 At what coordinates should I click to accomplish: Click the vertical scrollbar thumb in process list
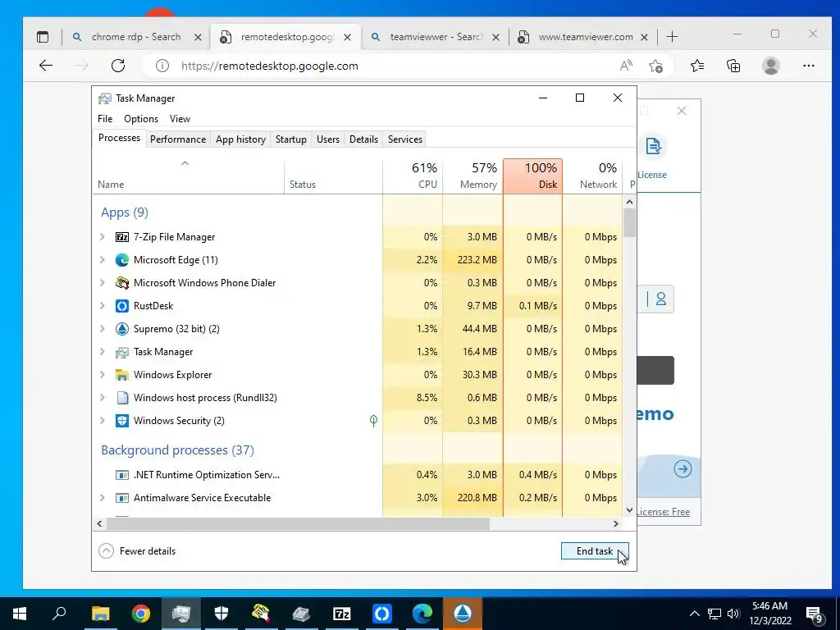[x=629, y=222]
